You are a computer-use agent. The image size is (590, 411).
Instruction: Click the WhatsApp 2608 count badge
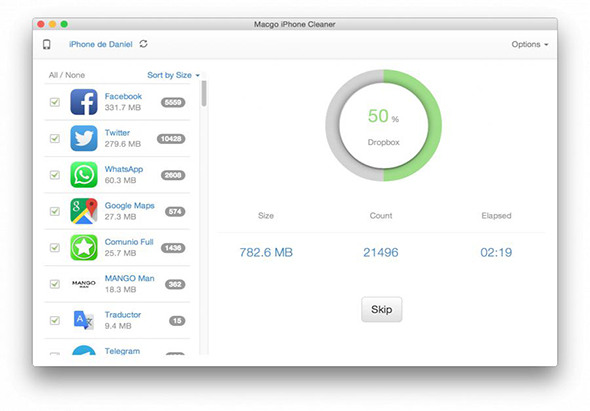point(173,175)
